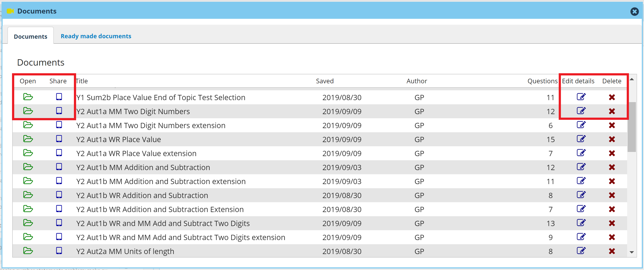The width and height of the screenshot is (644, 270).
Task: Click the Title column header
Action: coord(82,81)
